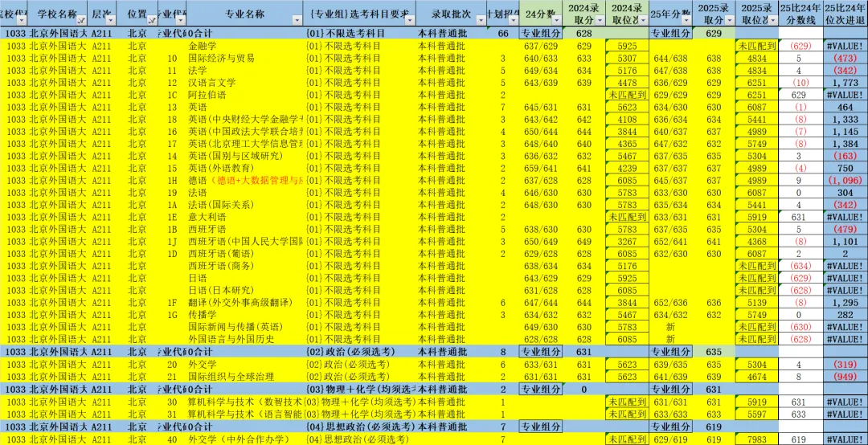Select the 外国语言与外国历史 cell
The height and width of the screenshot is (445, 868).
[x=244, y=339]
